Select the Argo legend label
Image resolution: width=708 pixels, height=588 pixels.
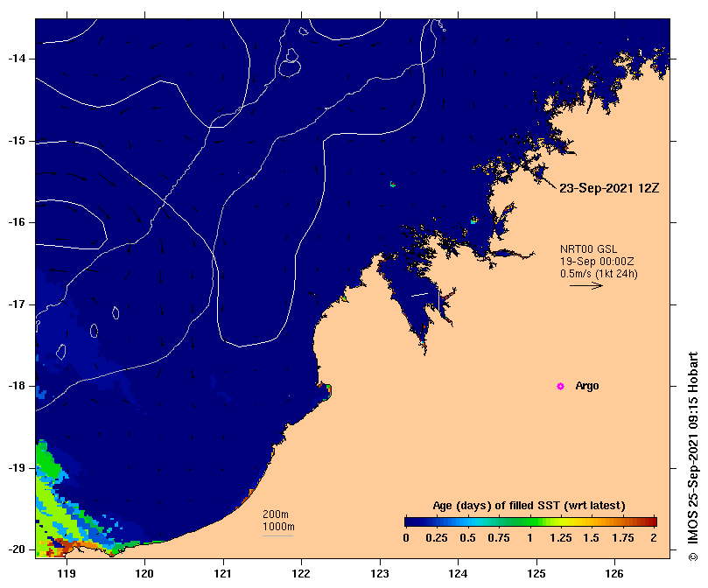[x=587, y=386]
